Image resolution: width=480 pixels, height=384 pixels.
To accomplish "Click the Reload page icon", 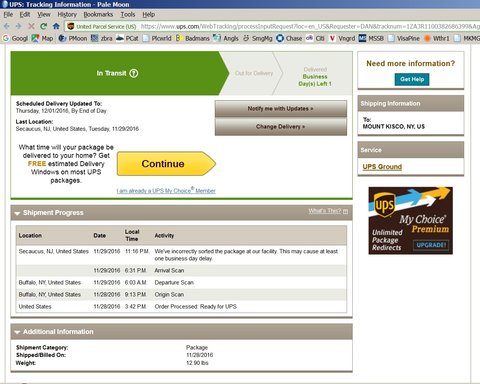I will (x=43, y=26).
